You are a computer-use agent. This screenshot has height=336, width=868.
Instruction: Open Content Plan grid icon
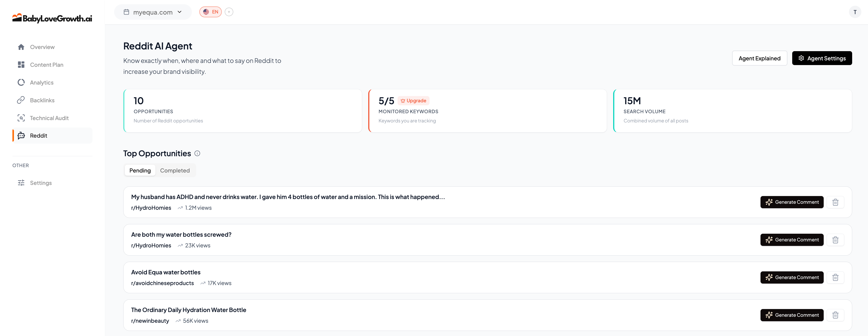point(21,65)
